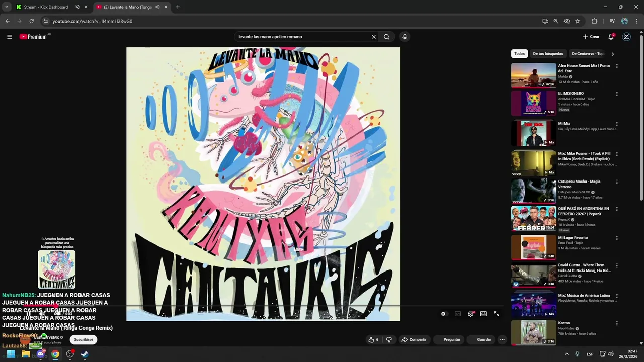The image size is (644, 362).
Task: Open Catupecu Machu - Magia Veneno video
Action: coord(533,191)
